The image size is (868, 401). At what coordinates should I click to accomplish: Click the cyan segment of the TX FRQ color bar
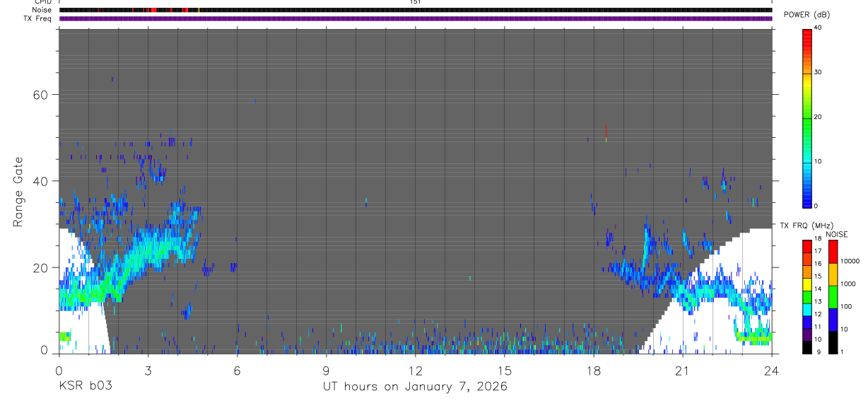pyautogui.click(x=807, y=308)
